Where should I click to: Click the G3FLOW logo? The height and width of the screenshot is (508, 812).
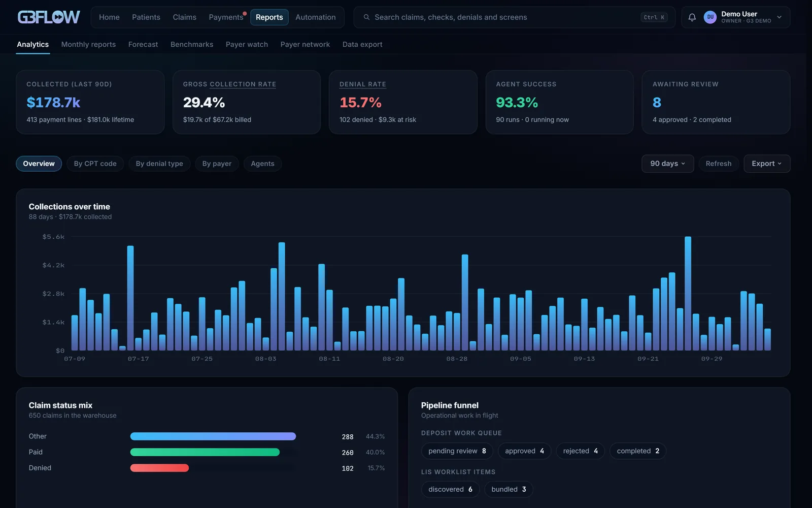point(49,17)
